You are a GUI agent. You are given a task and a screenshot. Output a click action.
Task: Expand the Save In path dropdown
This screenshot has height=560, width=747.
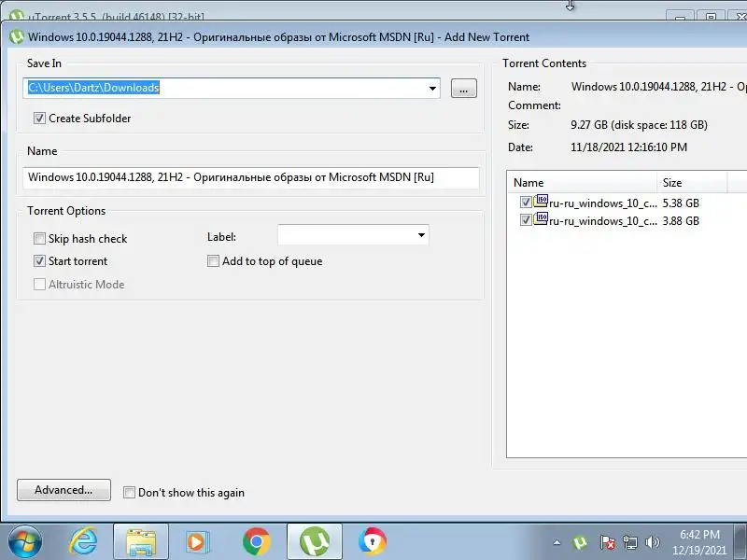click(x=432, y=88)
